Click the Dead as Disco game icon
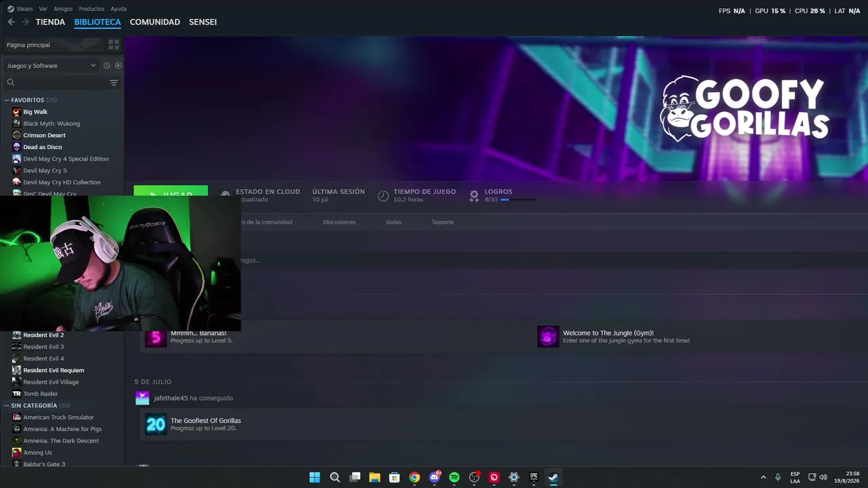Screen dimensions: 868x488 pyautogui.click(x=17, y=147)
